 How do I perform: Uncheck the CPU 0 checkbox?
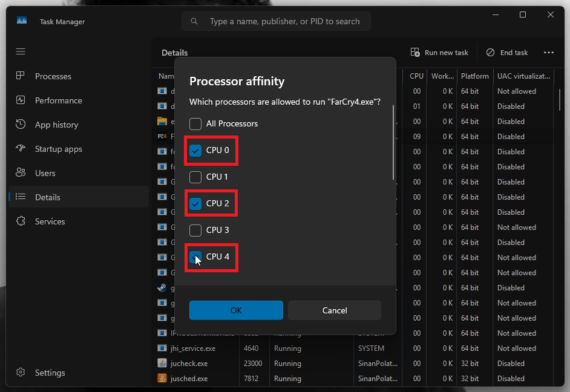[195, 151]
